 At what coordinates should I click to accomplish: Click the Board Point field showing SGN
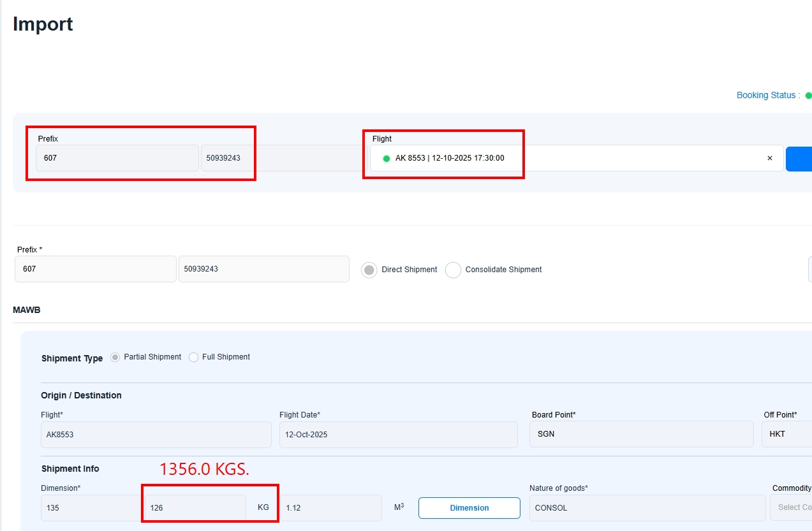click(x=641, y=434)
